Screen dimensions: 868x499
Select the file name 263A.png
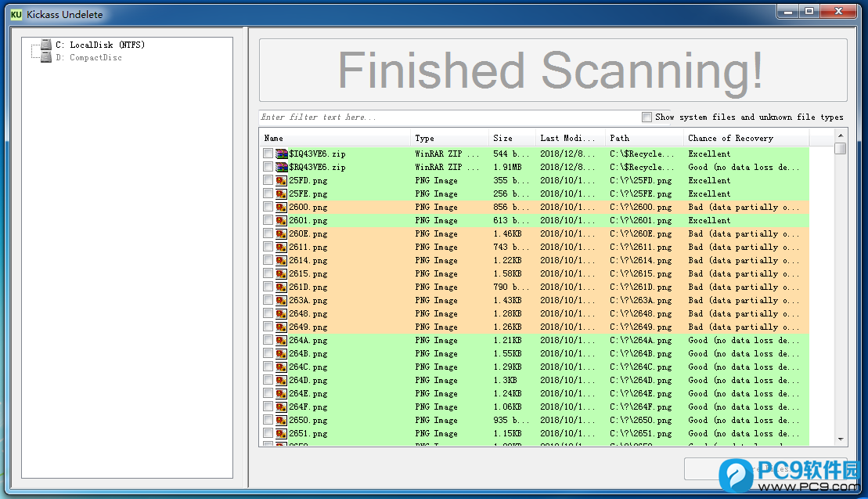coord(308,300)
